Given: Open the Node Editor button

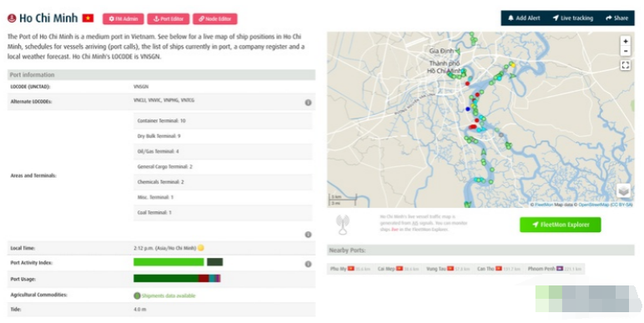Looking at the screenshot, I should (x=214, y=19).
